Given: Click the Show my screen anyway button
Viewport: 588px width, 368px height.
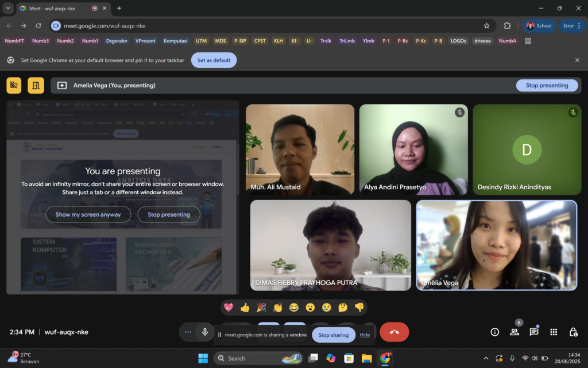Looking at the screenshot, I should point(88,214).
